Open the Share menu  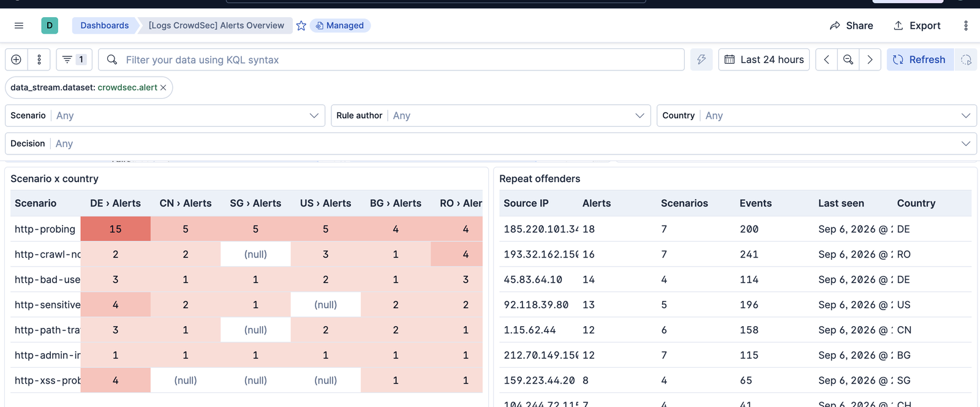click(x=851, y=26)
